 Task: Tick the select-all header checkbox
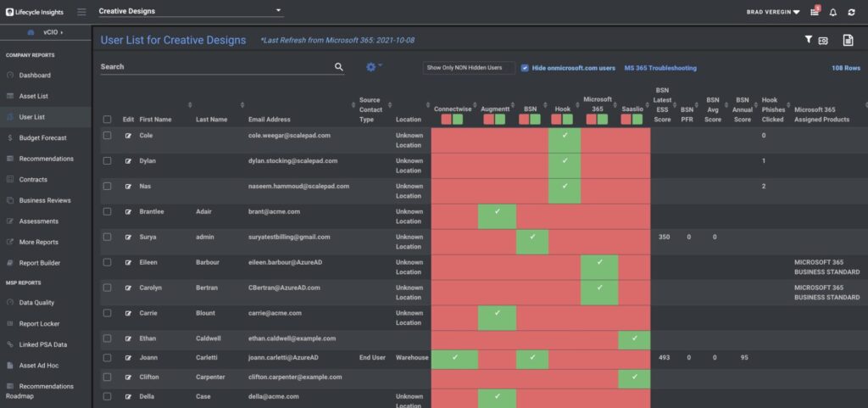tap(108, 120)
